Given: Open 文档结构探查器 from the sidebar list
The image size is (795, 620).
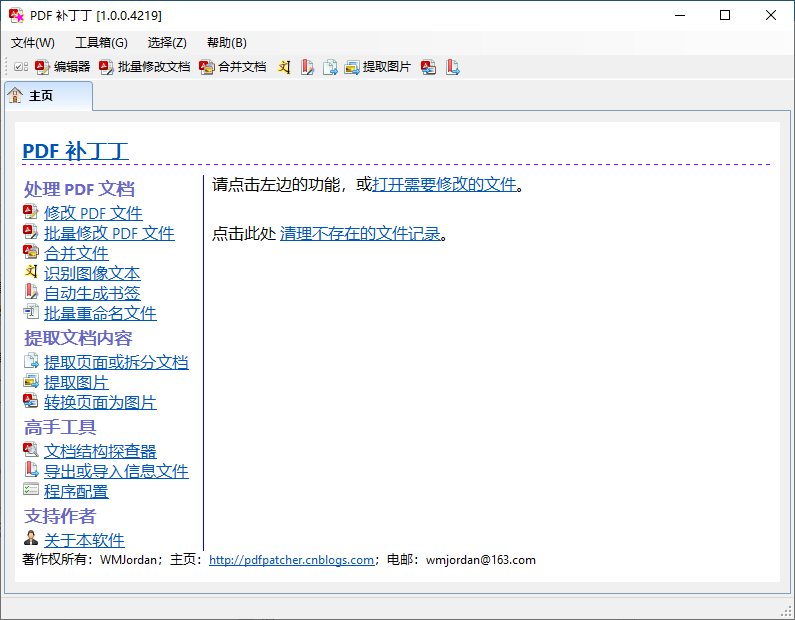Looking at the screenshot, I should click(x=100, y=451).
